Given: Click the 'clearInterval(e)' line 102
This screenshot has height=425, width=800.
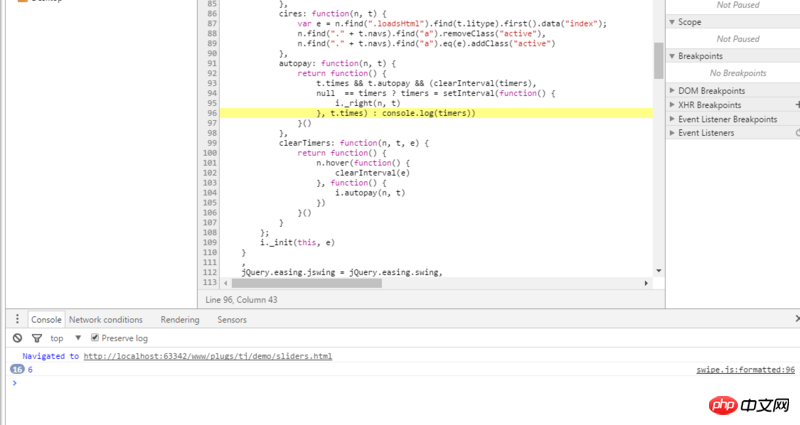Looking at the screenshot, I should point(372,173).
